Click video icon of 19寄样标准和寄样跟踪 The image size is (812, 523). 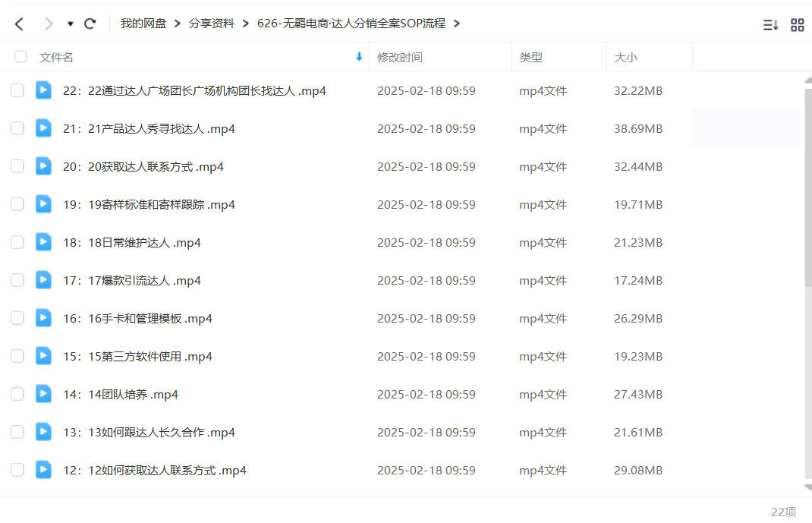[x=43, y=204]
